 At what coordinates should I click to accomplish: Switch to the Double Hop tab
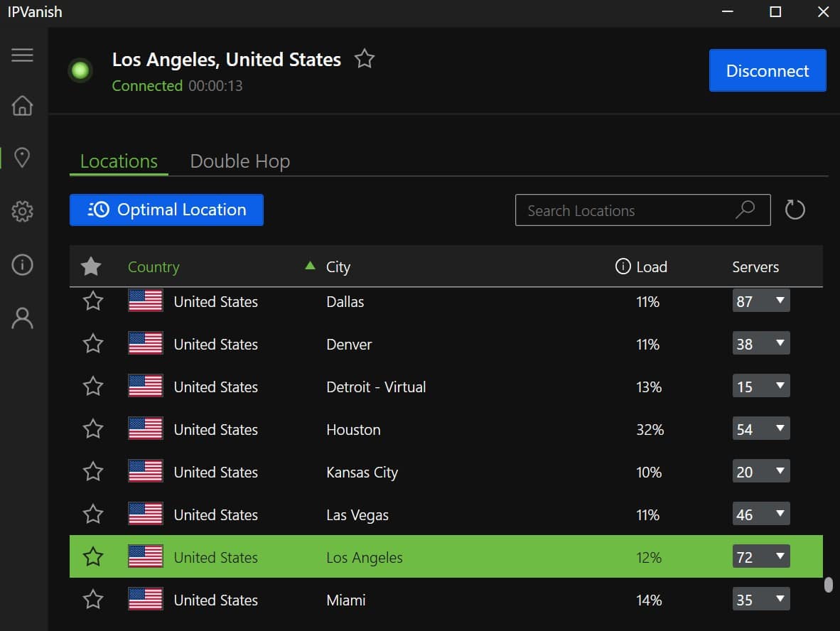(240, 161)
